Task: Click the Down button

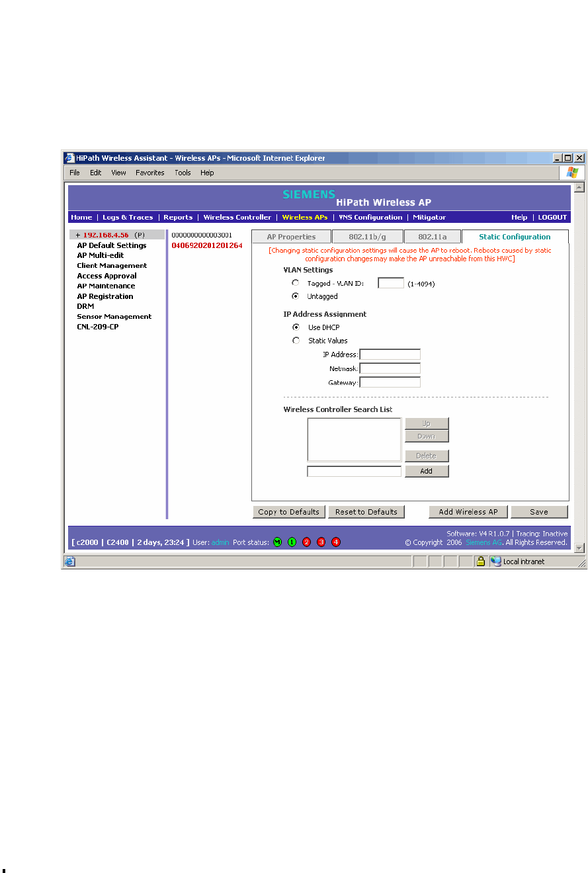Action: tap(427, 436)
